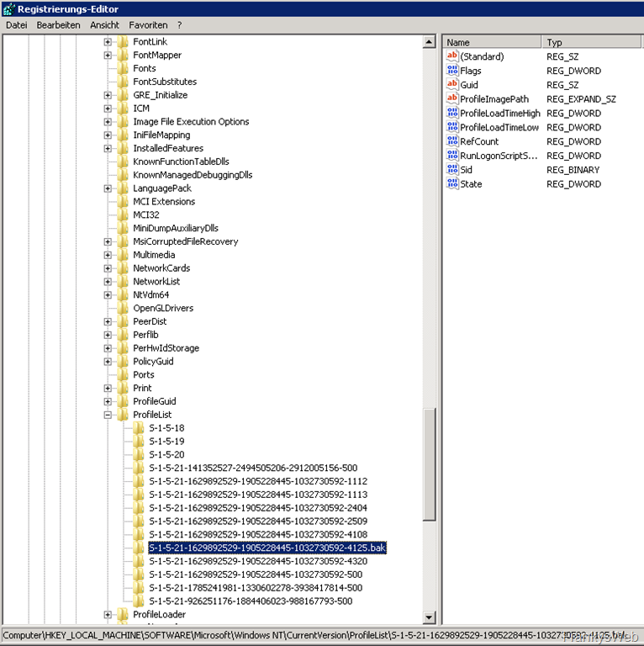Click the ProfileImagePath string value icon
Image resolution: width=644 pixels, height=646 pixels.
coord(452,99)
